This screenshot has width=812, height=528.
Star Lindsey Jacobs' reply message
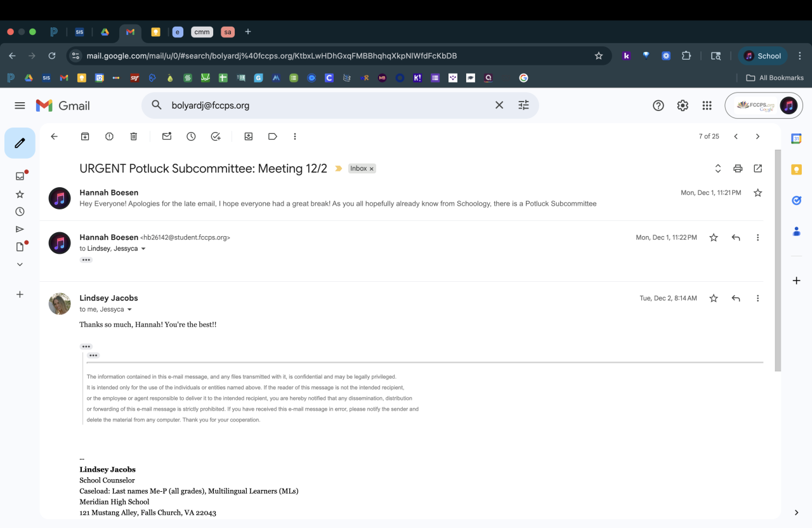714,298
